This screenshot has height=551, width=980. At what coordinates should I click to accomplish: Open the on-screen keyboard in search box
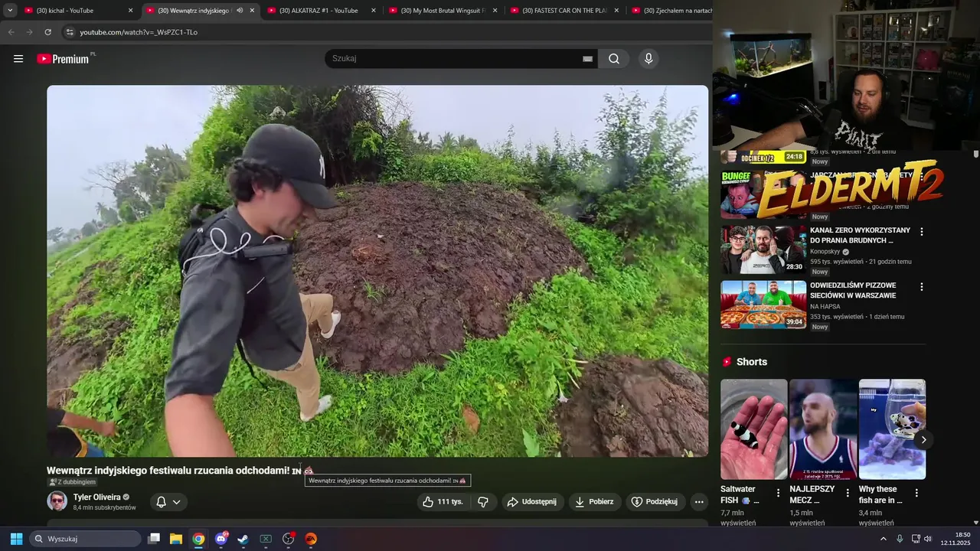click(587, 59)
